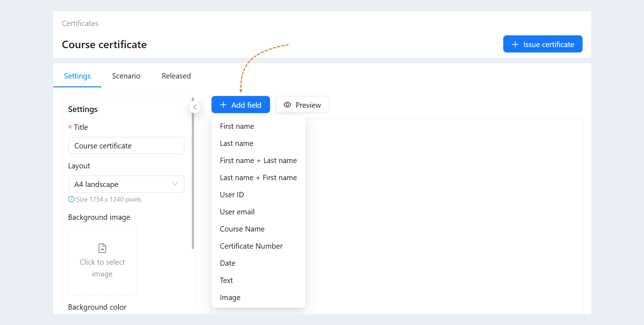644x325 pixels.
Task: Switch to the Settings tab
Action: (77, 76)
